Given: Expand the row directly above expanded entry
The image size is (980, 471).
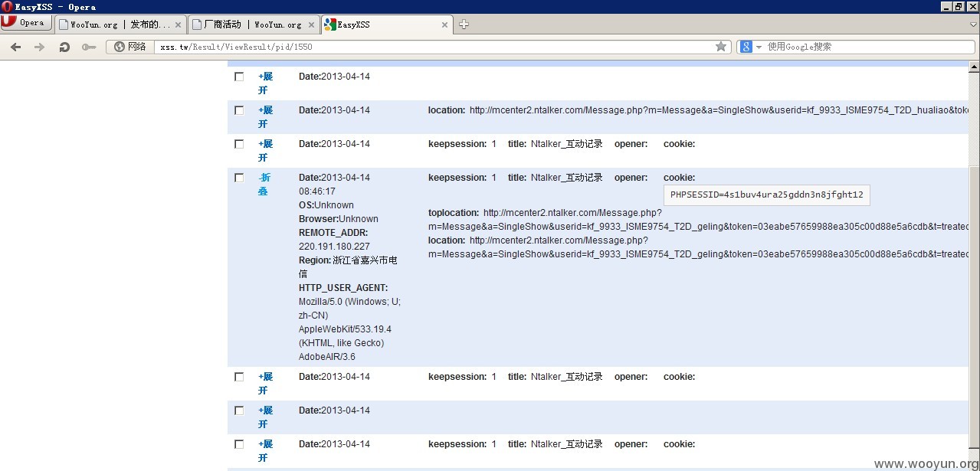Looking at the screenshot, I should click(x=265, y=151).
